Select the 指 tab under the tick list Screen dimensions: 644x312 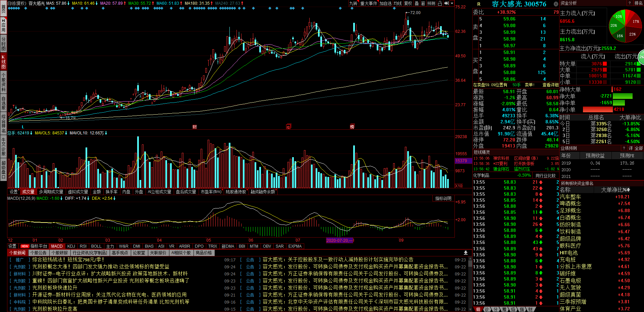[522, 309]
